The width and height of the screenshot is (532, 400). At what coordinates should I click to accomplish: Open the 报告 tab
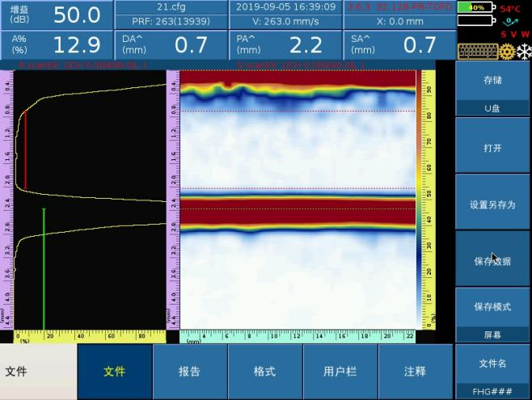coord(189,372)
